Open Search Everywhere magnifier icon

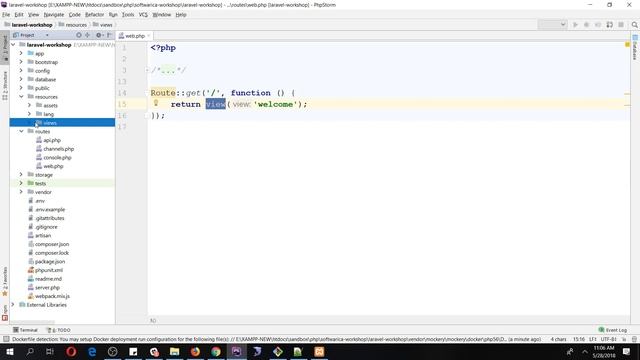[634, 25]
